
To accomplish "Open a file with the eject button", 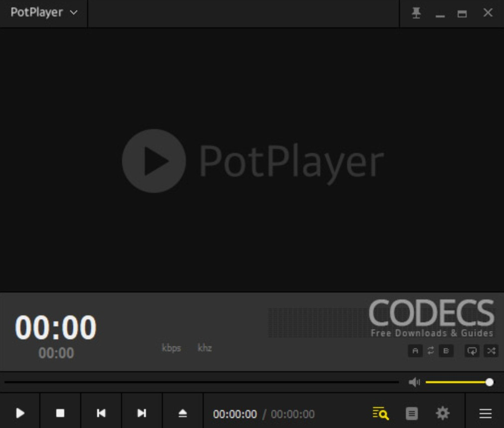I will [183, 413].
